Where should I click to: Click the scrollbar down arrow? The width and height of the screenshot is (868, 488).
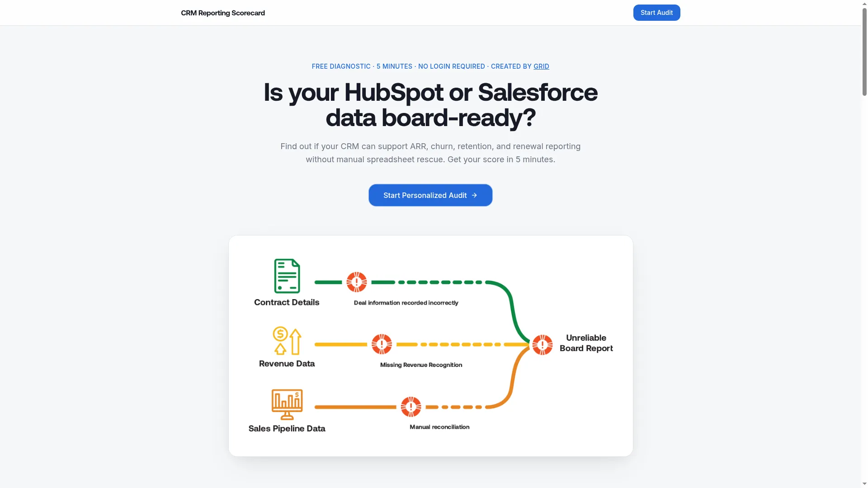(864, 484)
